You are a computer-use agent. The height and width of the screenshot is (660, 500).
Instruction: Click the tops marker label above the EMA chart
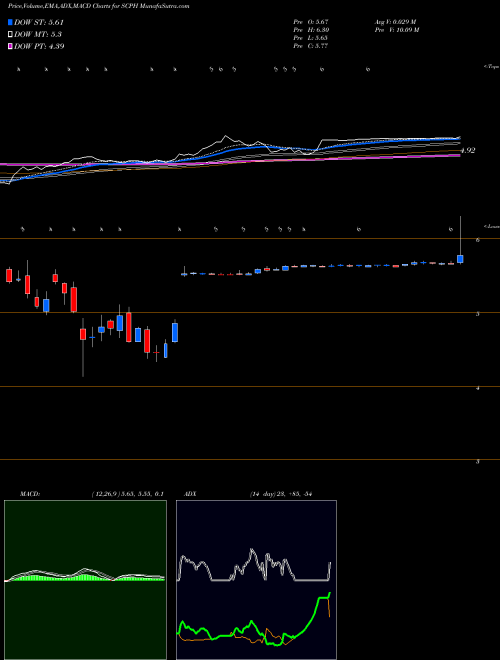(x=492, y=67)
